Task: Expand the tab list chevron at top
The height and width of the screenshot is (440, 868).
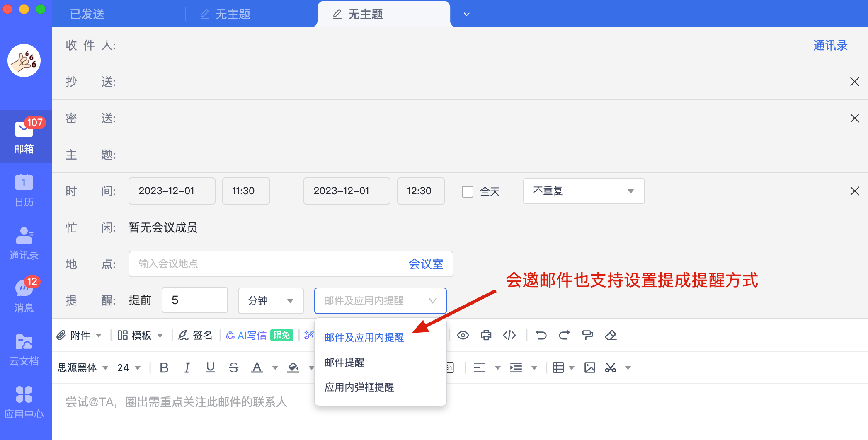Action: coord(467,14)
